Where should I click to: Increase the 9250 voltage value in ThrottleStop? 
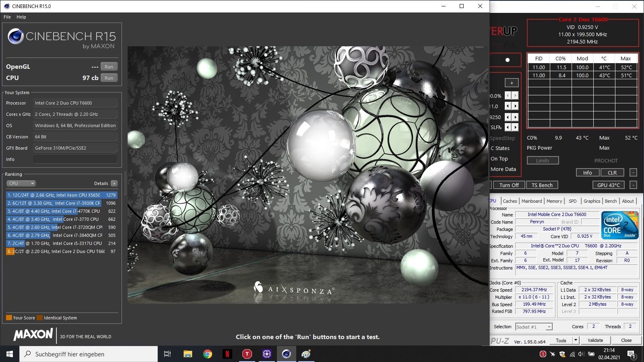coord(515,117)
